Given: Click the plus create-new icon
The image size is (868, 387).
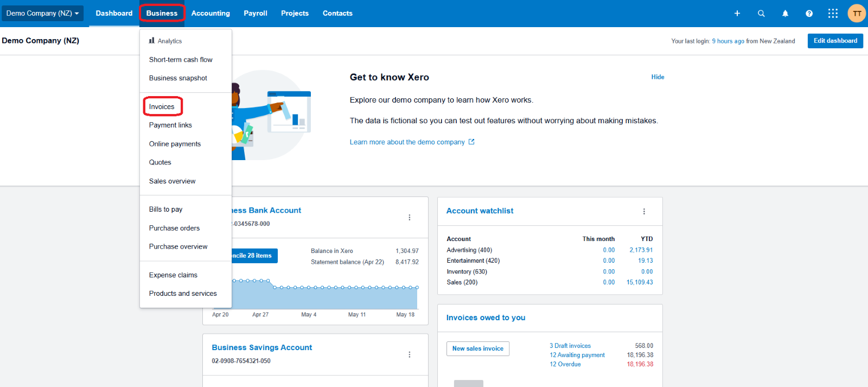Looking at the screenshot, I should [x=737, y=14].
